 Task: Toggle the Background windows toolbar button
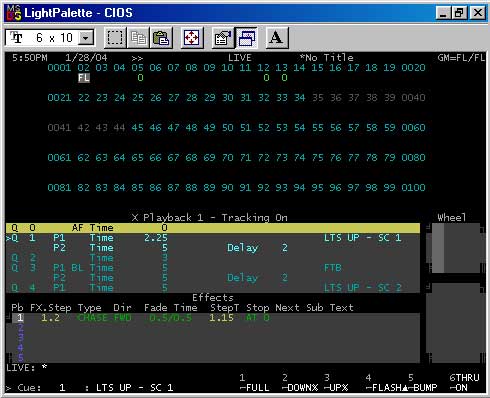(246, 38)
